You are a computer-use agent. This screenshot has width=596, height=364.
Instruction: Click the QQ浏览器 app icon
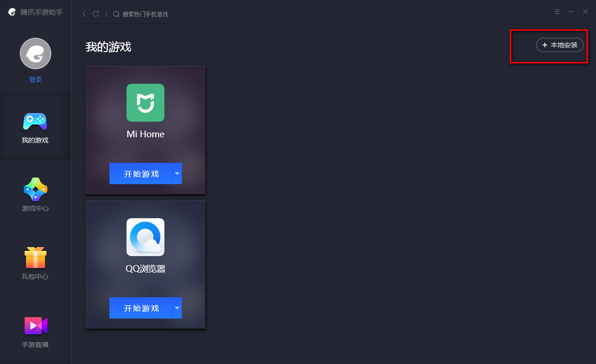[x=145, y=237]
